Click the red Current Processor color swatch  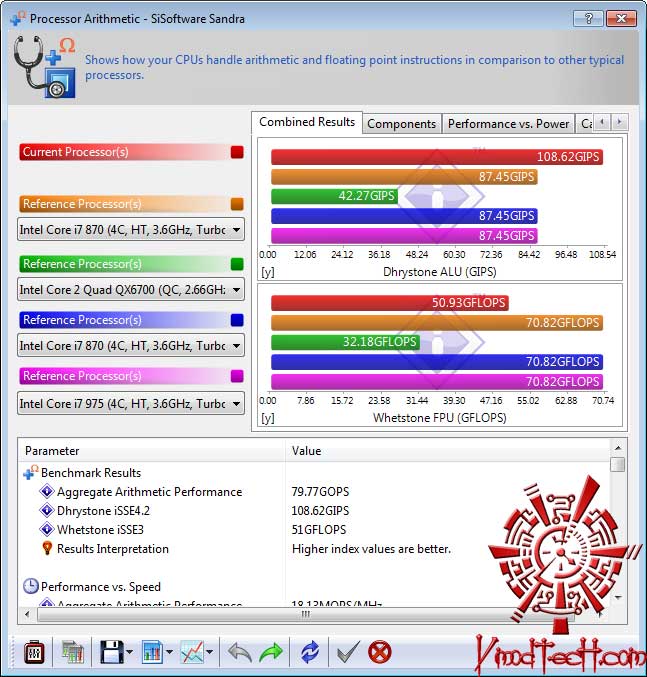coord(237,152)
